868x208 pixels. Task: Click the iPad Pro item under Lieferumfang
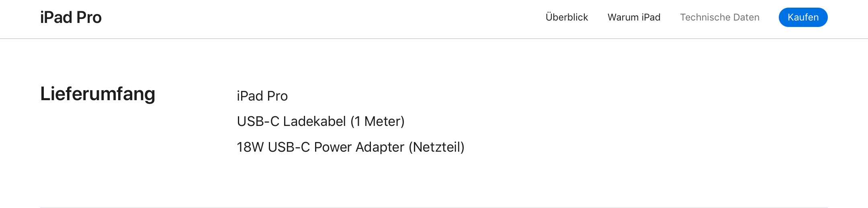point(262,96)
